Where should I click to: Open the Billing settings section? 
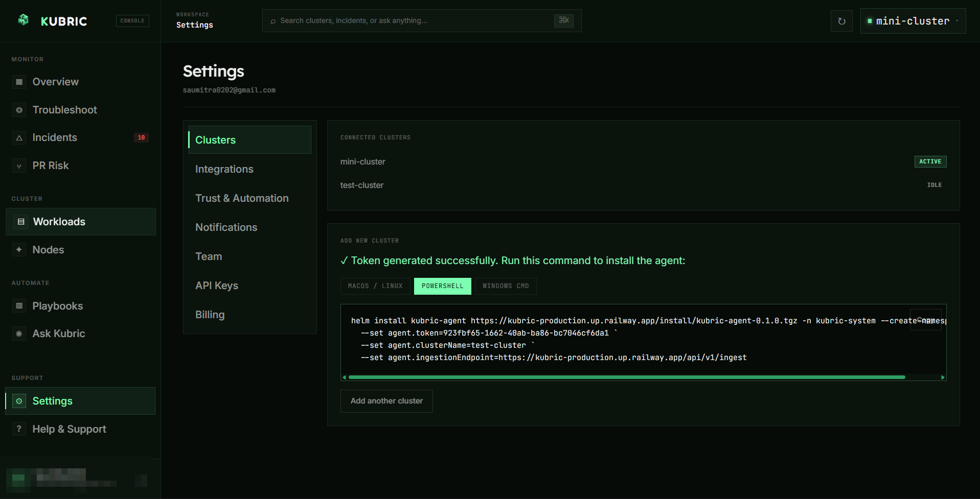[x=249, y=315]
